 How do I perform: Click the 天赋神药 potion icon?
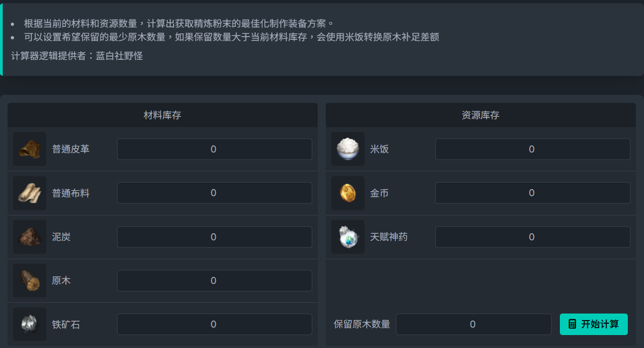tap(348, 237)
